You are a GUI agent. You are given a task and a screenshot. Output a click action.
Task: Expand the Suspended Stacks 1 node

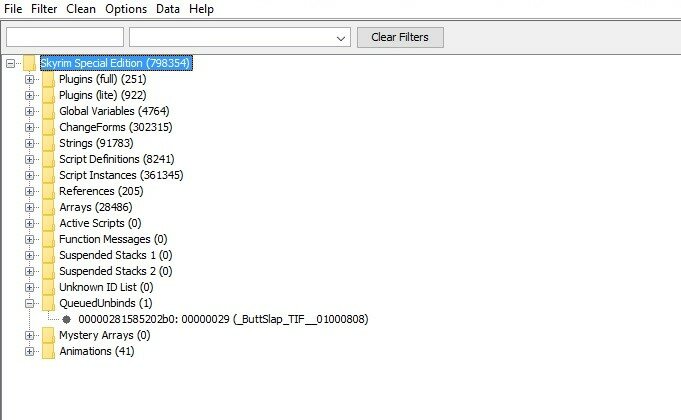(29, 255)
